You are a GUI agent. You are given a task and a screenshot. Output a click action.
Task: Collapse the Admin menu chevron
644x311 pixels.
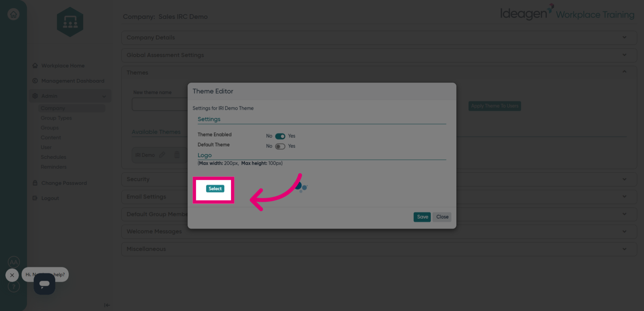(x=104, y=96)
